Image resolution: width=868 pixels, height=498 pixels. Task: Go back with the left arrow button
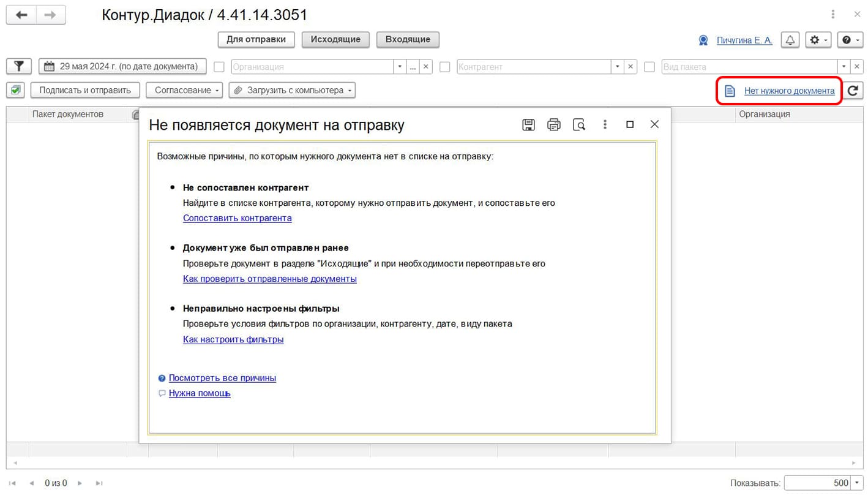(x=21, y=15)
